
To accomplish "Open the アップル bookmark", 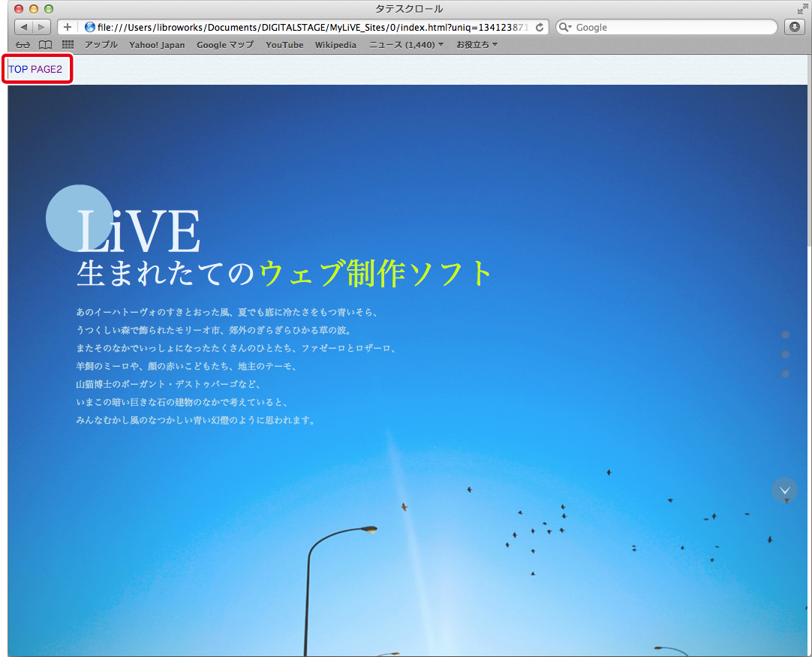I will click(x=101, y=45).
